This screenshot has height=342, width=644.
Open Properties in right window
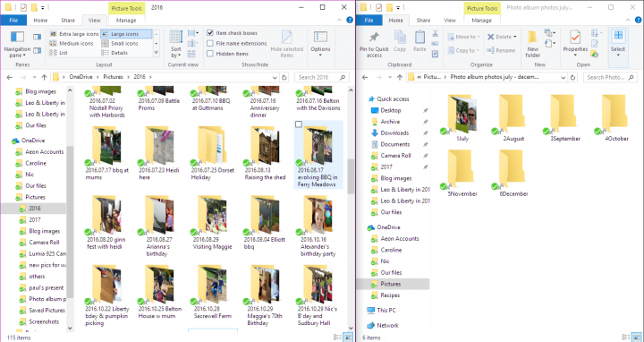point(575,43)
